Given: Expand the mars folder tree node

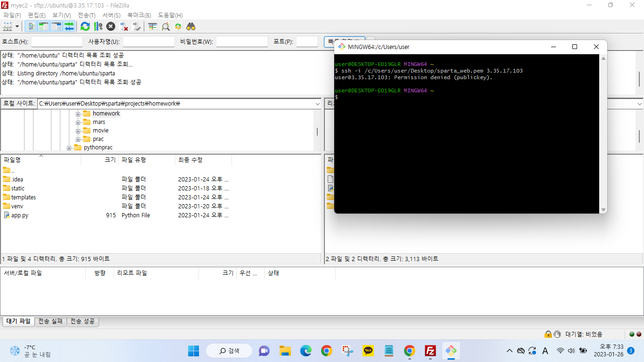Looking at the screenshot, I should click(78, 122).
